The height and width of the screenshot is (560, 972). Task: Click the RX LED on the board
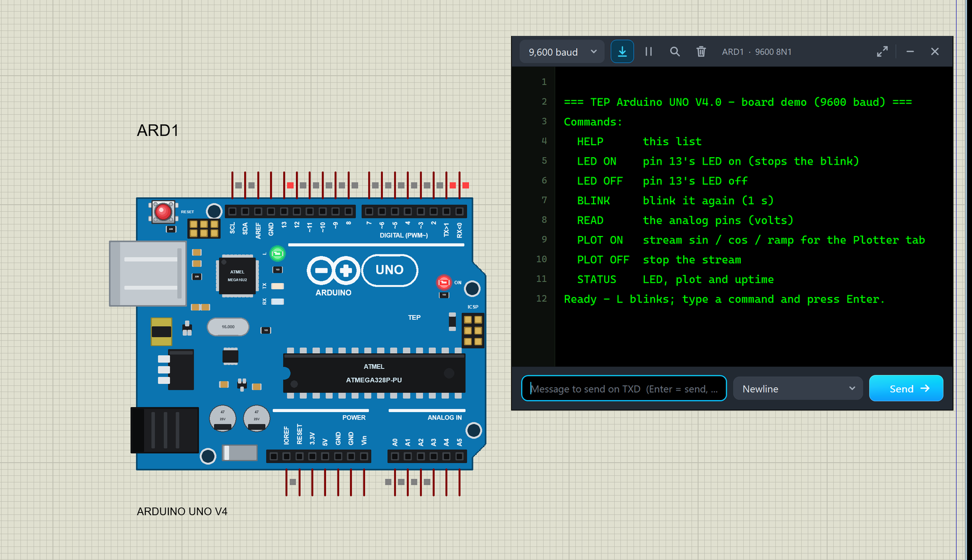(x=278, y=302)
